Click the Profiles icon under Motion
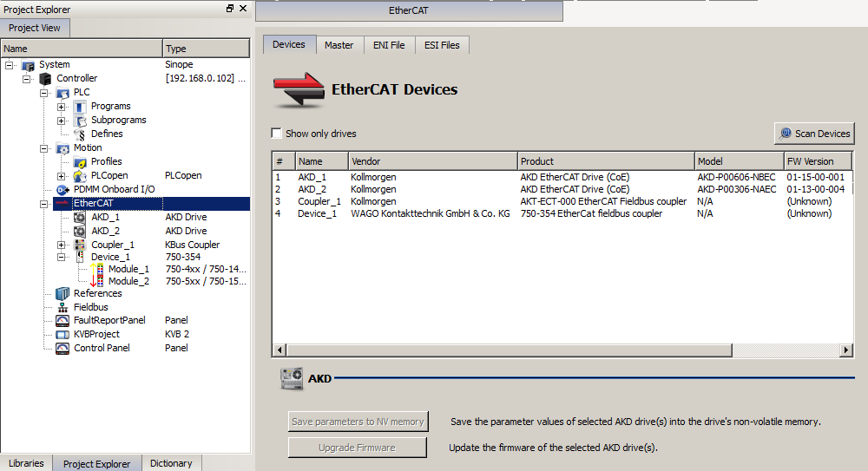 [80, 161]
